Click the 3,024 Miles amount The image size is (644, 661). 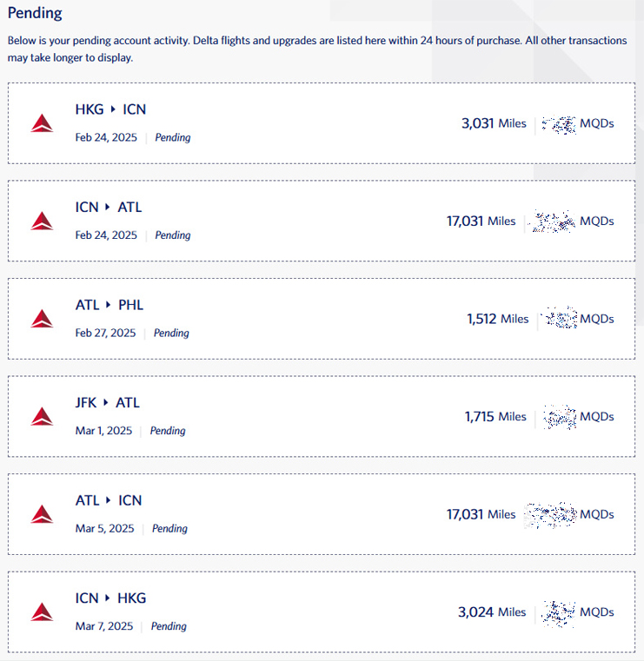click(x=492, y=612)
